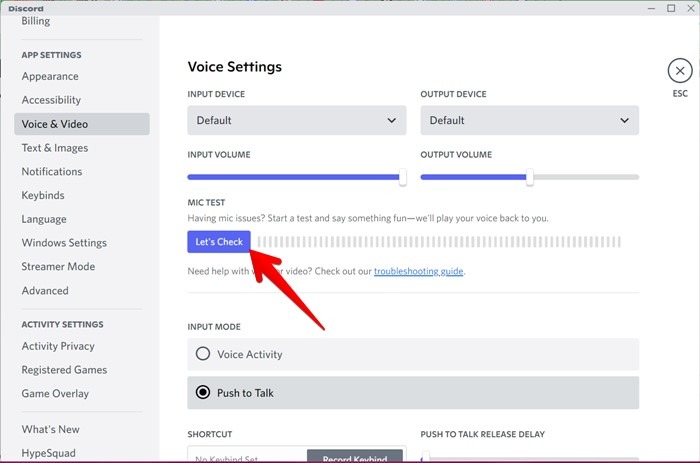The image size is (700, 463).
Task: Open the Input Device dropdown
Action: [x=296, y=120]
